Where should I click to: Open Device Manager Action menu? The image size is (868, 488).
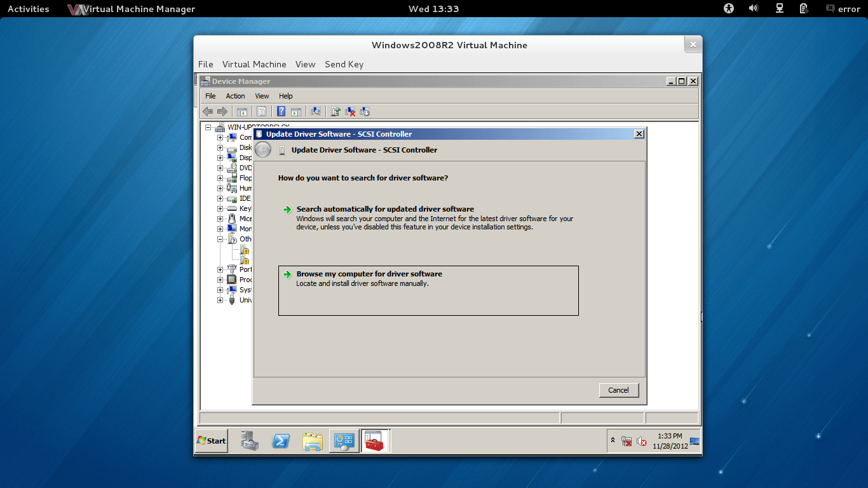[235, 96]
